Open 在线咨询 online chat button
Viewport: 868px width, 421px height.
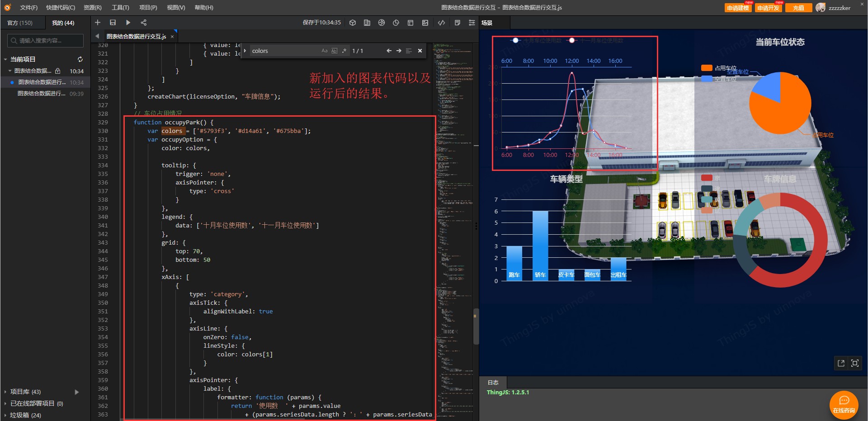coord(844,404)
